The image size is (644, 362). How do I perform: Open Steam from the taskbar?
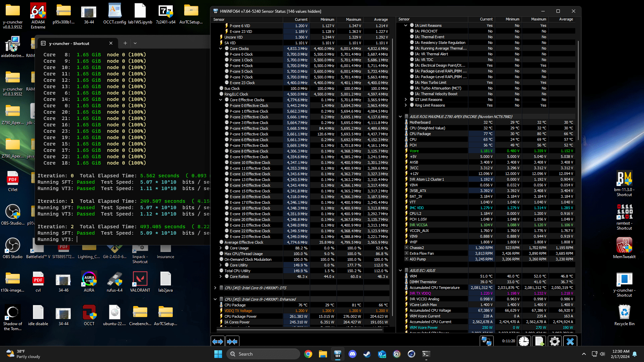(x=367, y=354)
